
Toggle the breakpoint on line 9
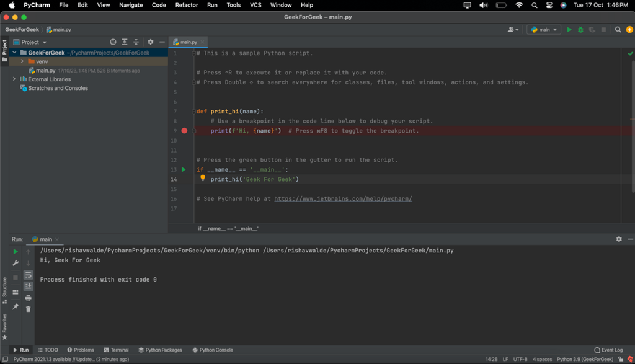[x=184, y=131]
